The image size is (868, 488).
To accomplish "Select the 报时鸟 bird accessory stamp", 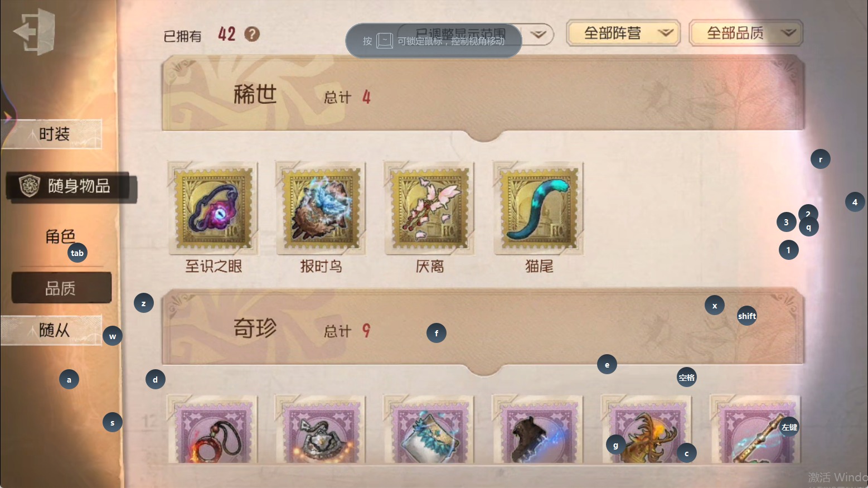I will pyautogui.click(x=321, y=208).
